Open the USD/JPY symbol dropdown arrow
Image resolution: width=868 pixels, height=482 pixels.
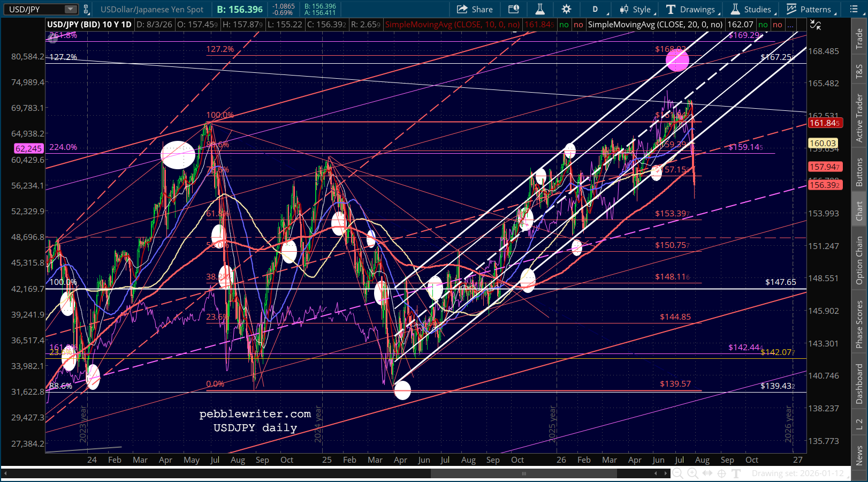pyautogui.click(x=70, y=9)
